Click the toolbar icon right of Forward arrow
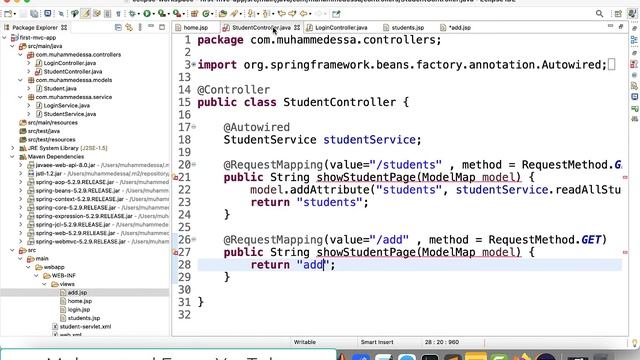Image resolution: width=640 pixels, height=360 pixels. [x=336, y=14]
